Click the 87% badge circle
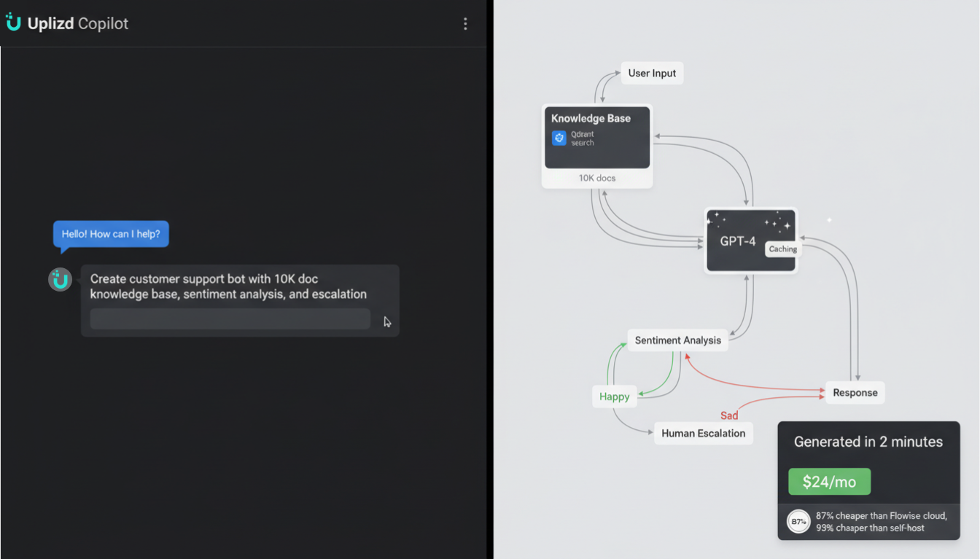 [798, 521]
